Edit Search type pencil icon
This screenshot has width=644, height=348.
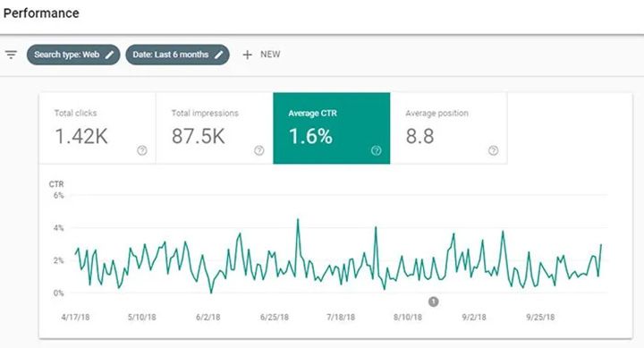pyautogui.click(x=109, y=55)
